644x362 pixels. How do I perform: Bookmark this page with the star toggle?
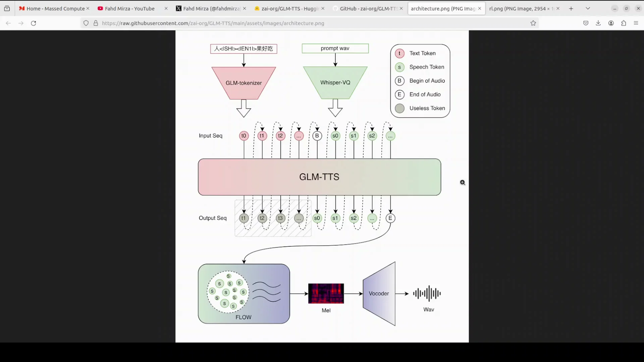coord(533,23)
